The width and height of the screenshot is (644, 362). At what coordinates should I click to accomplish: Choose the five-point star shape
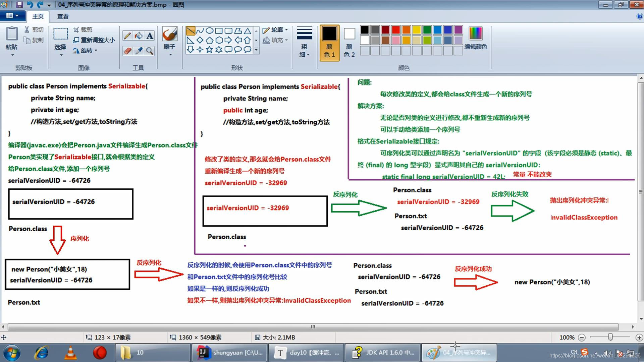tap(209, 50)
